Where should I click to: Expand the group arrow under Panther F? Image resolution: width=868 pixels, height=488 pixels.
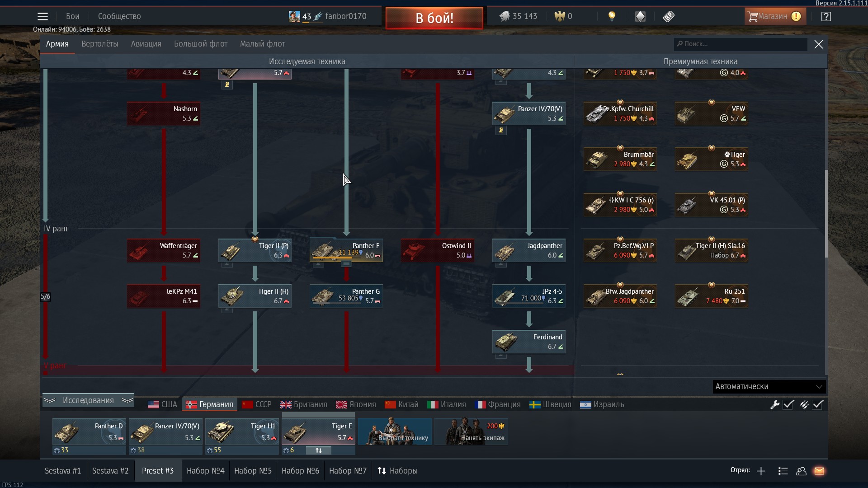click(319, 264)
